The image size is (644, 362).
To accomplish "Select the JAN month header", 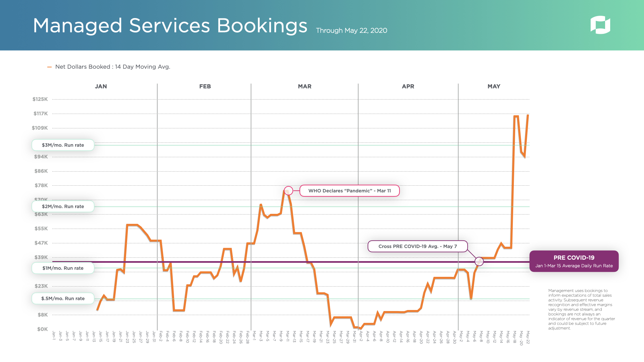I will tap(101, 86).
